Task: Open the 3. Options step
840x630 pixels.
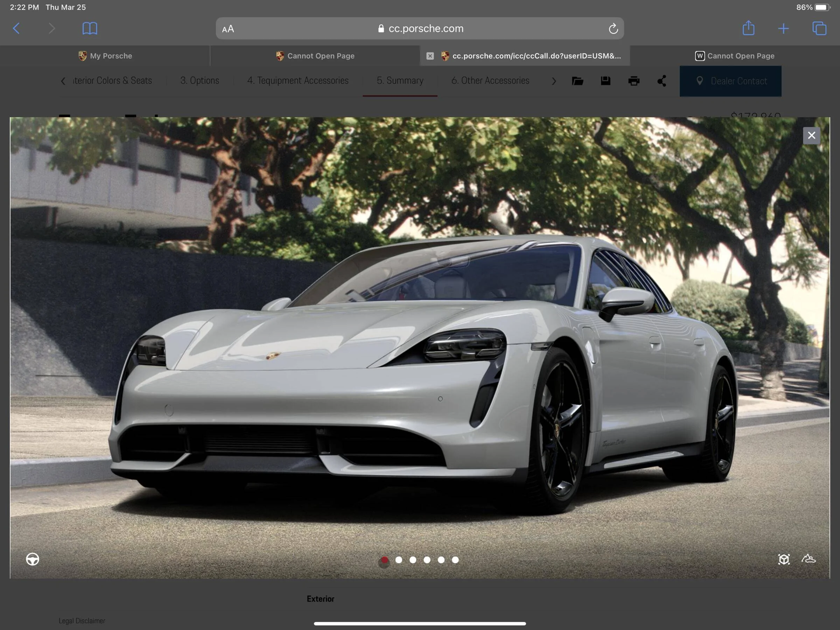Action: 200,80
